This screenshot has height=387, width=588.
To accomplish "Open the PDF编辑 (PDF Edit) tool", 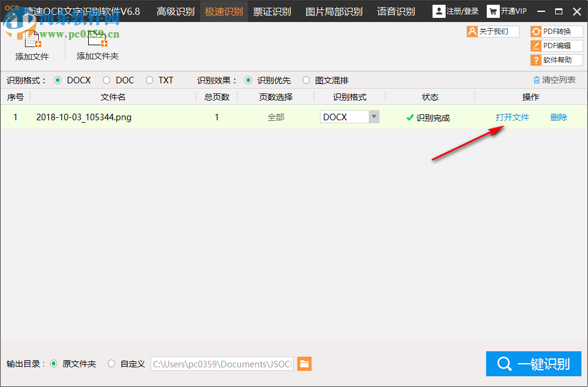I will point(556,45).
